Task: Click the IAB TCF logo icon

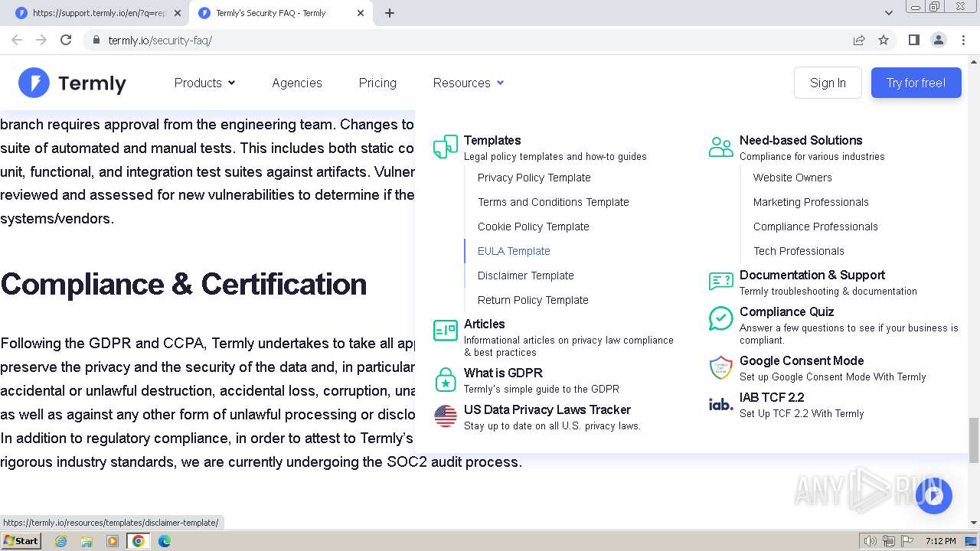Action: [721, 404]
